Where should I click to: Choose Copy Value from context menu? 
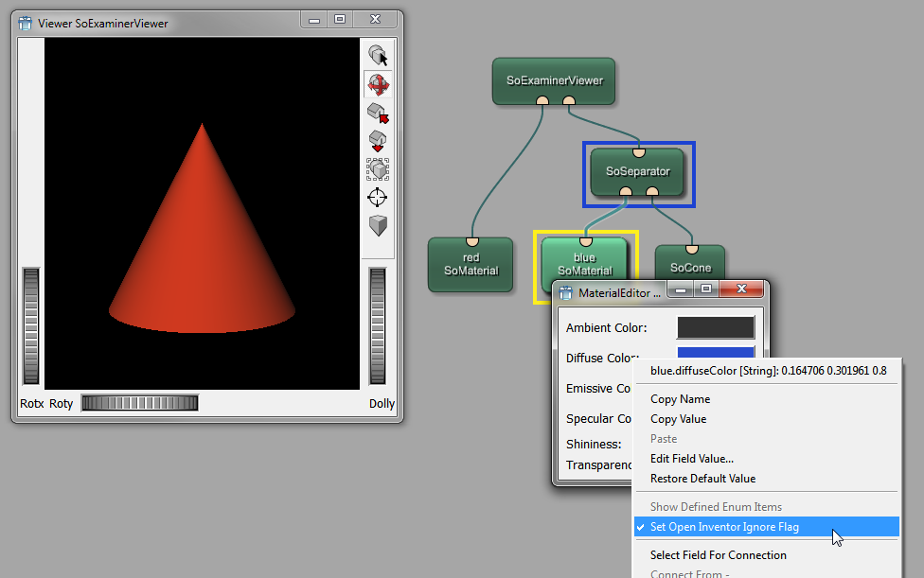pos(678,419)
